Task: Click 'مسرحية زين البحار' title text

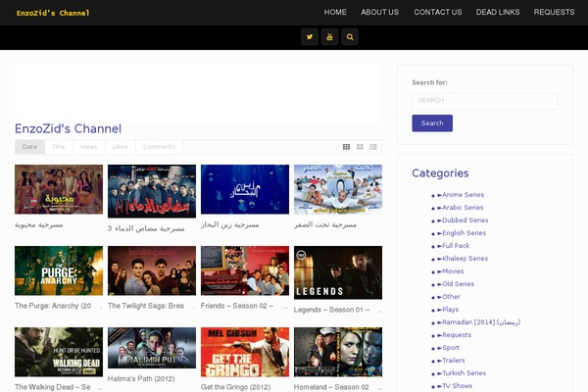Action: point(230,224)
